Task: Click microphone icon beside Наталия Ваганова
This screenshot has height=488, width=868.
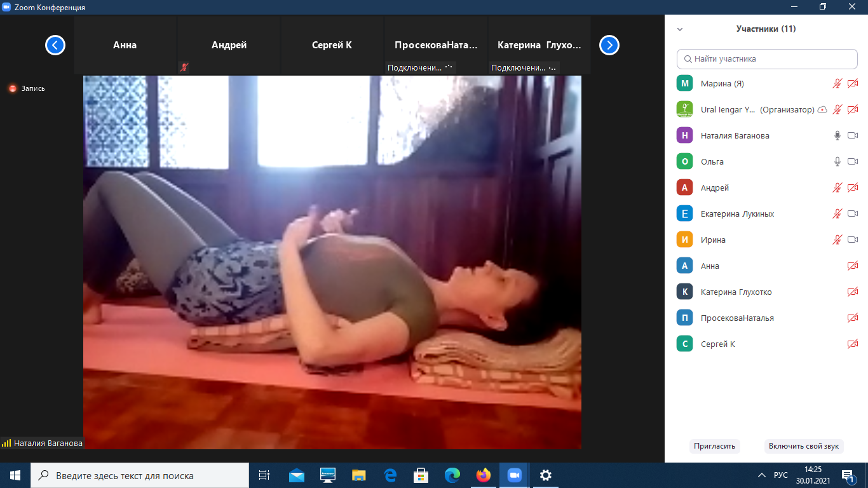Action: [837, 135]
